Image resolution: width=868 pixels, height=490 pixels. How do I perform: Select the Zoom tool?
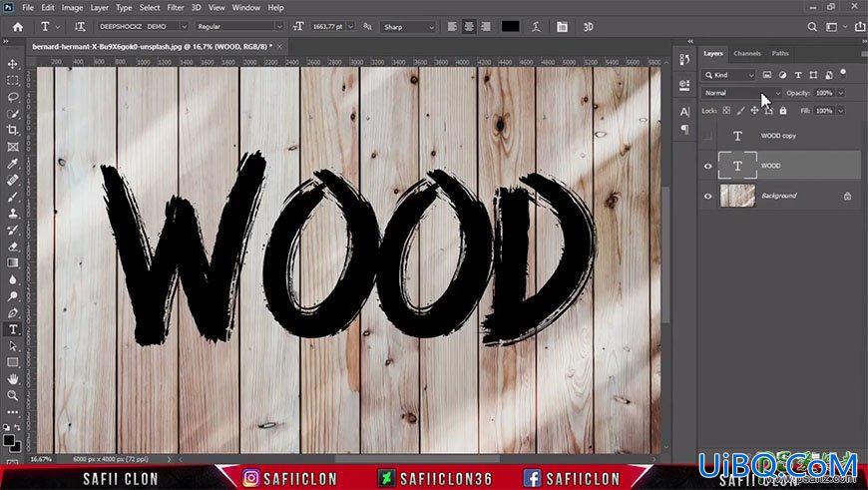[x=13, y=396]
